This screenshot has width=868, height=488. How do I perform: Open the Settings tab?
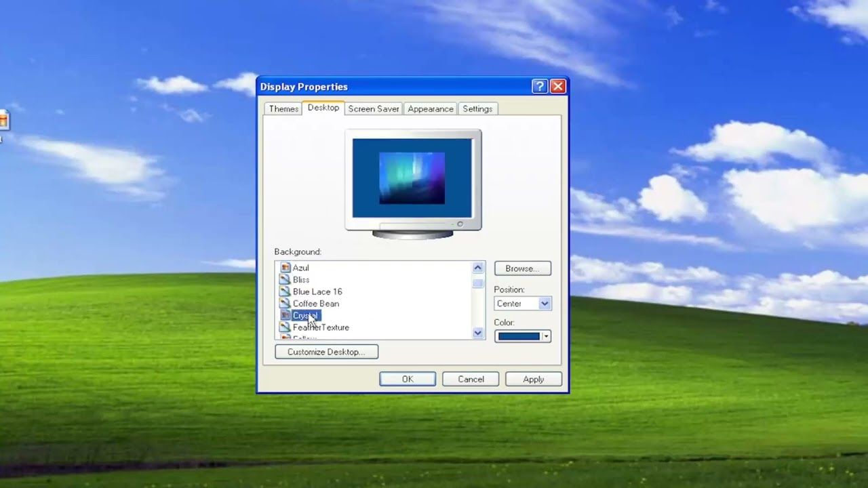[x=477, y=109]
